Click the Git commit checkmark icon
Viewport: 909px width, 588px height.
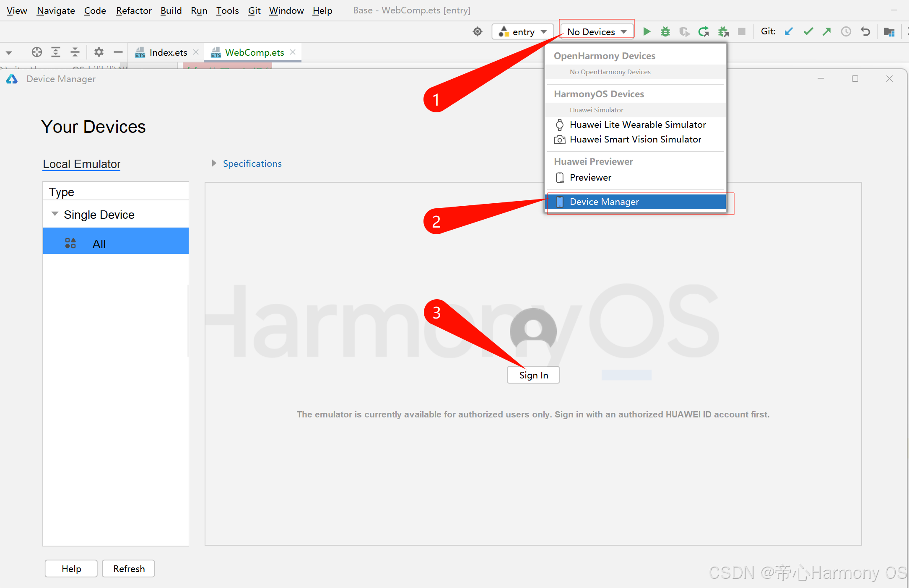(808, 31)
